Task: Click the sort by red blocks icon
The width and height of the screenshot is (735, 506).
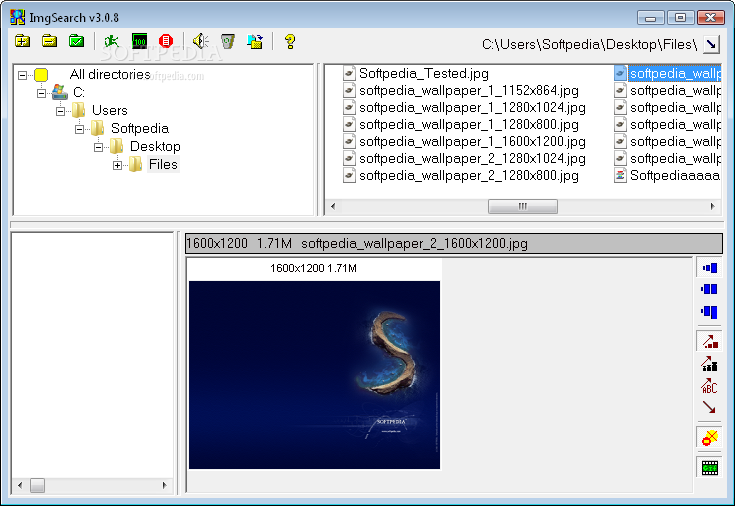Action: [x=709, y=341]
